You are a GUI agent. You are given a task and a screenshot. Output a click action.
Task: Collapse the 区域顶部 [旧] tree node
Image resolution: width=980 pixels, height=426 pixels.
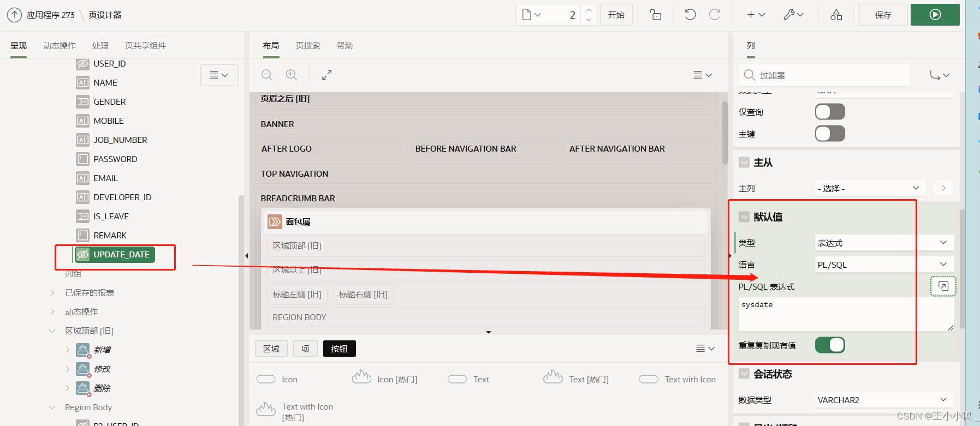point(52,331)
